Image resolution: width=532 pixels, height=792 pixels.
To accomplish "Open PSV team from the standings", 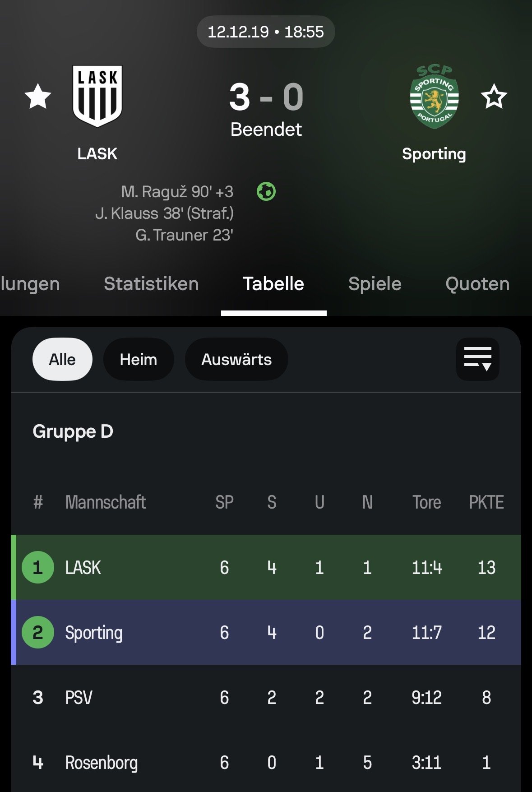I will click(x=79, y=697).
